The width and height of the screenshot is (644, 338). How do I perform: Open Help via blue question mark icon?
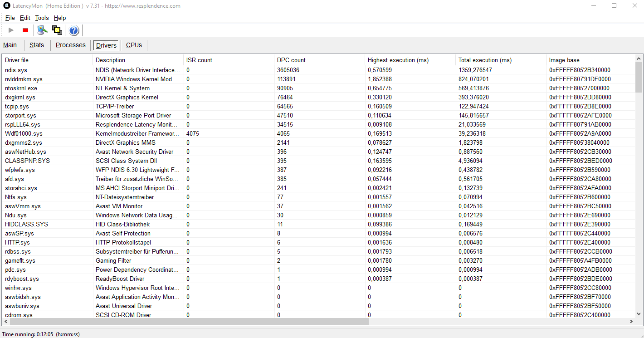point(74,30)
